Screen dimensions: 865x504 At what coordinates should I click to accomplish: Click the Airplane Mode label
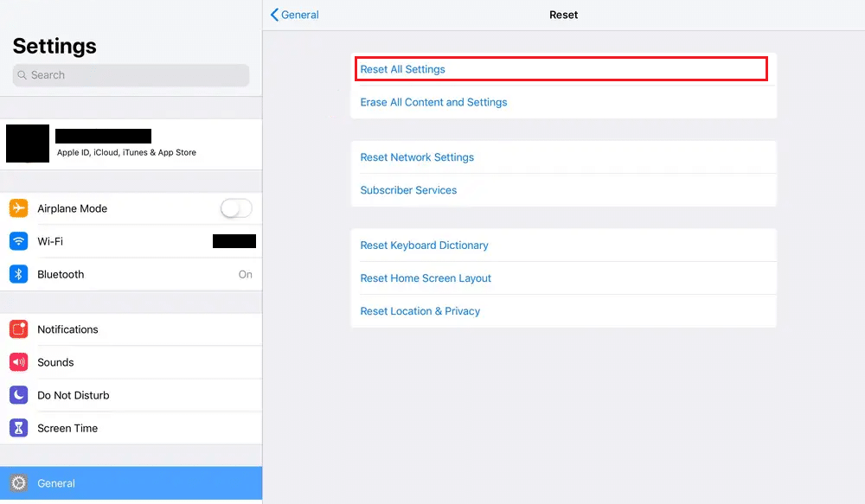click(73, 208)
